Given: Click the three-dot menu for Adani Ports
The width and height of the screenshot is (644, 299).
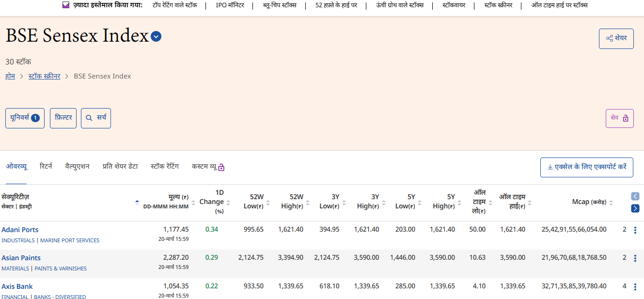Looking at the screenshot, I should coord(635,230).
